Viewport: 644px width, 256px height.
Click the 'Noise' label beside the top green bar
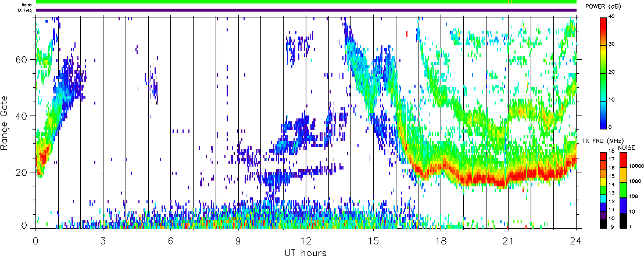tap(27, 5)
